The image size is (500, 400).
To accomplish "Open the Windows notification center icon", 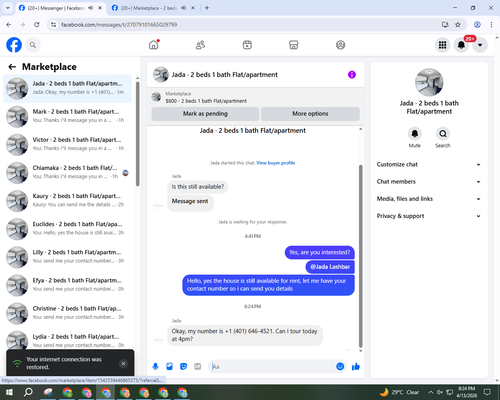I will 487,392.
